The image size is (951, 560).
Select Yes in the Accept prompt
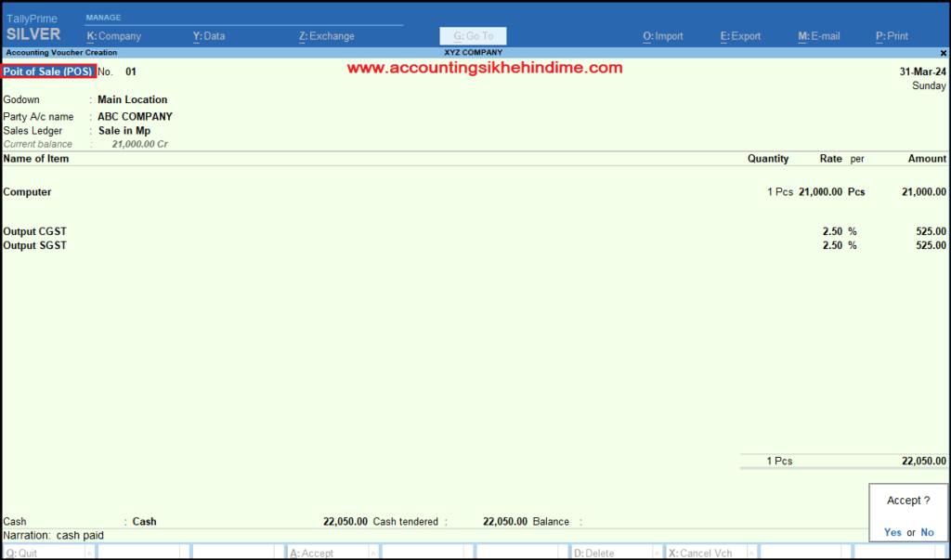click(892, 532)
